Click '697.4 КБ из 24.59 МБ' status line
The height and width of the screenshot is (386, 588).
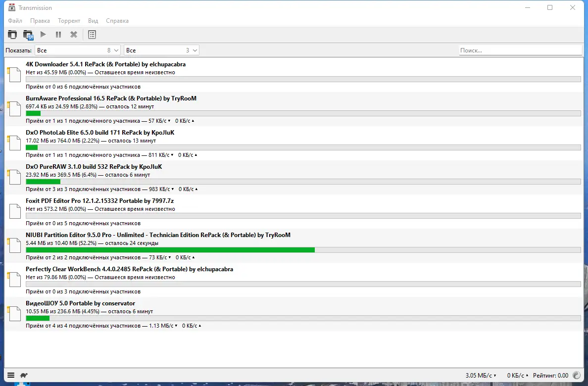90,106
